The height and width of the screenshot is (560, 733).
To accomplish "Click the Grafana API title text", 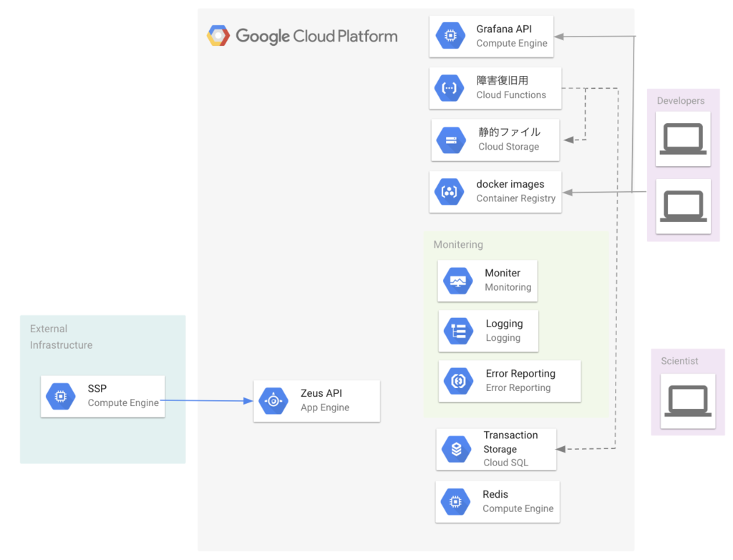I will (504, 29).
